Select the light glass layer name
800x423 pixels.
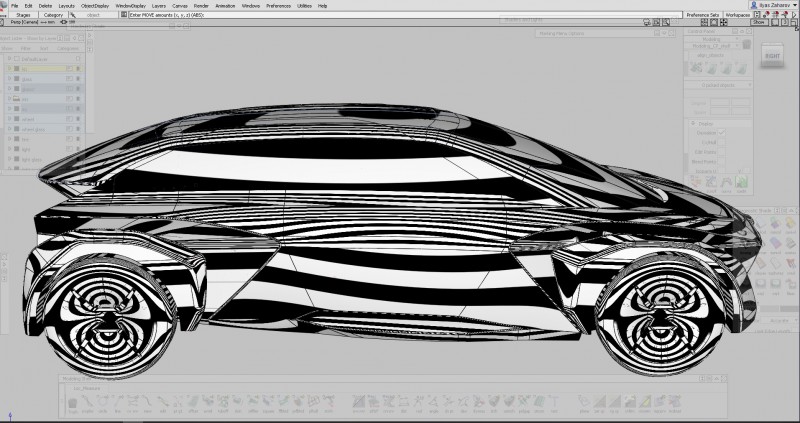click(x=32, y=159)
